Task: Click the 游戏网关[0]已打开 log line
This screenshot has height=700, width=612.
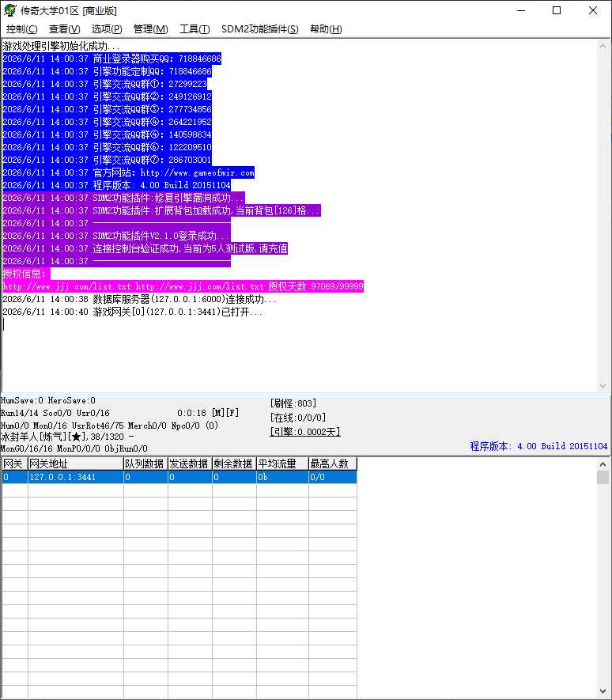Action: point(132,312)
